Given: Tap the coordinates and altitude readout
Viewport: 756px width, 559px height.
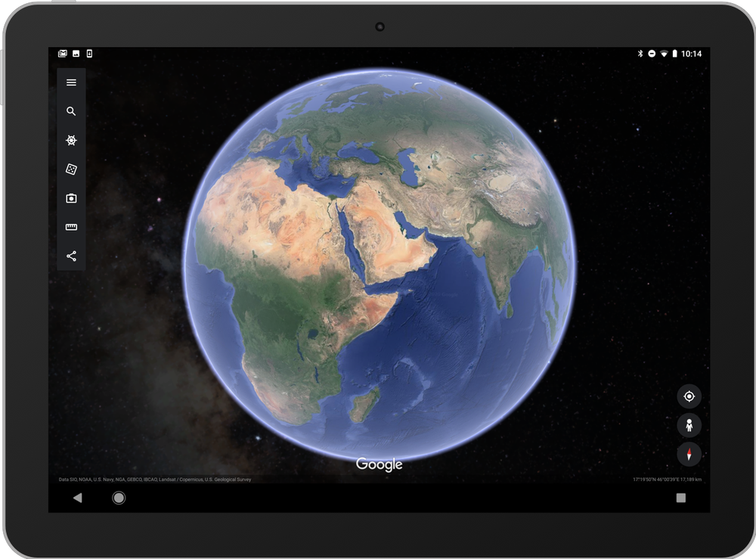Looking at the screenshot, I should (x=668, y=480).
